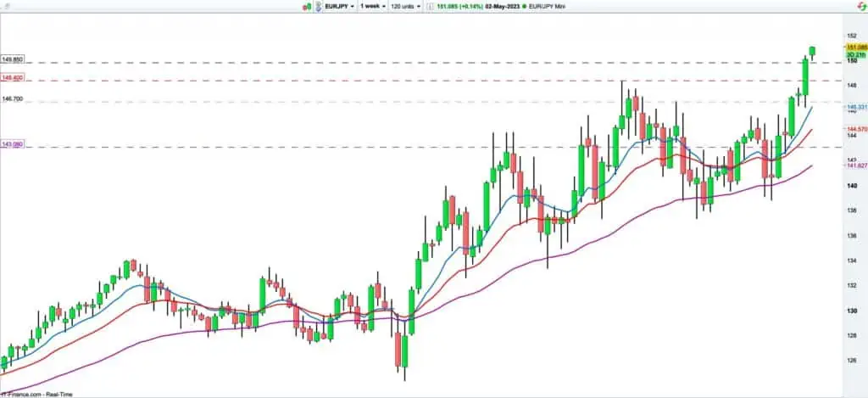Click the green 151.085 (+0.14%) price readout

[x=460, y=7]
